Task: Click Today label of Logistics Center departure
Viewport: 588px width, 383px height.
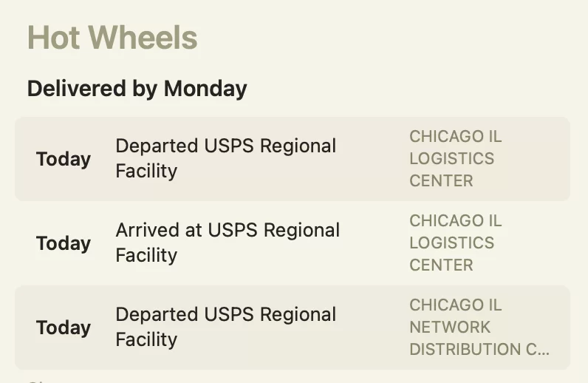Action: tap(64, 159)
